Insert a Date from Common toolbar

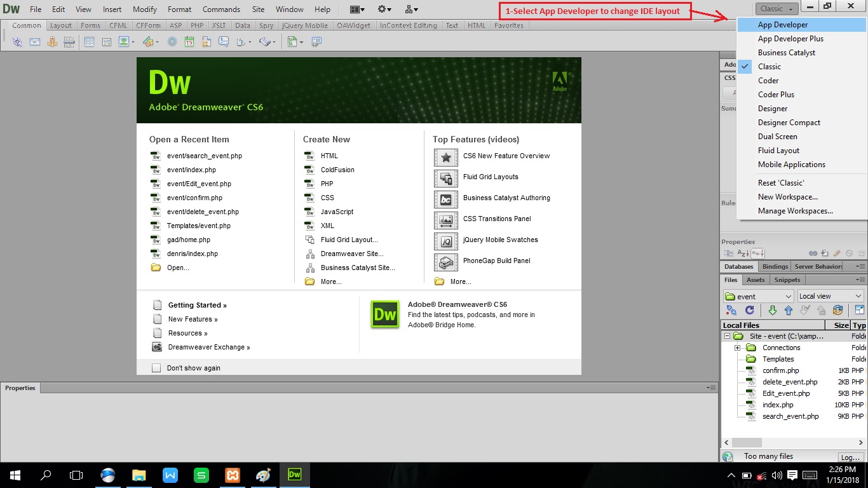click(x=189, y=42)
